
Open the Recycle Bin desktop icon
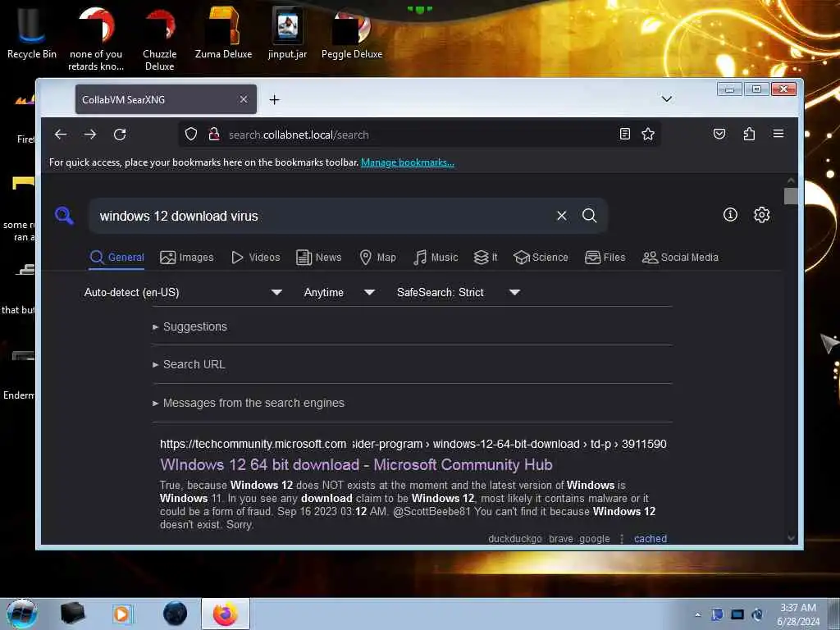[32, 32]
